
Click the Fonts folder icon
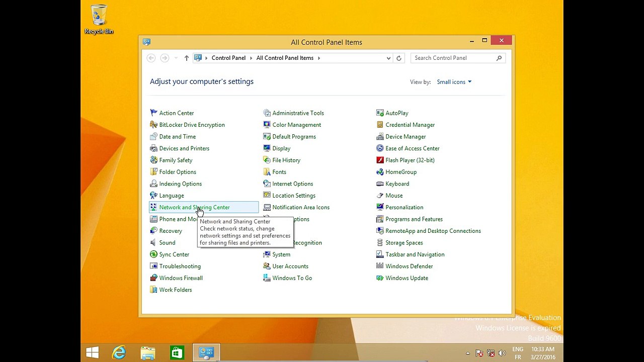pos(267,172)
